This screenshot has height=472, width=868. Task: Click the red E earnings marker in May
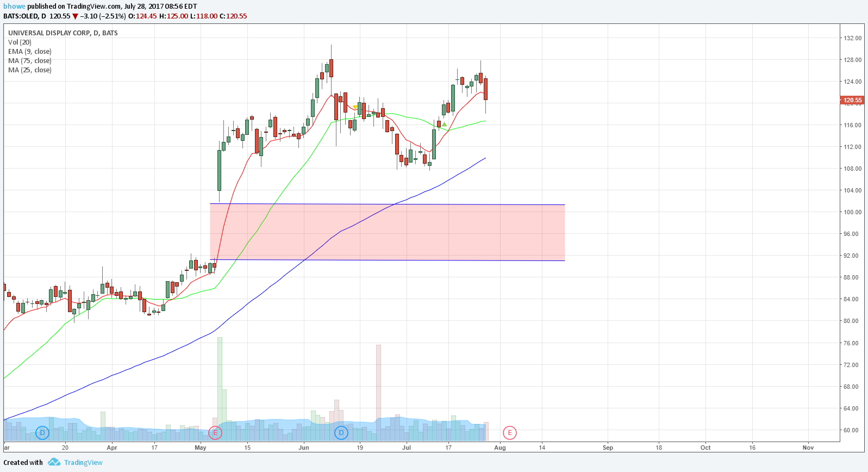(215, 433)
